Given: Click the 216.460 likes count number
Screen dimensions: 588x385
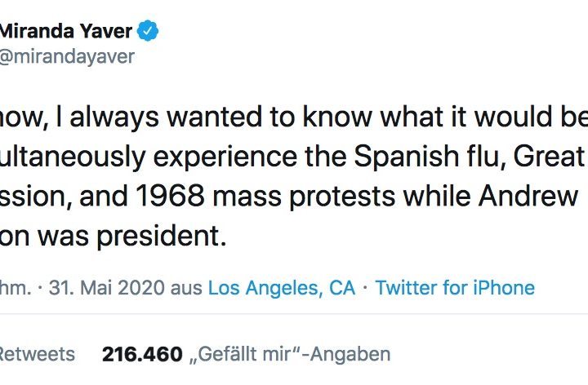Looking at the screenshot, I should (x=141, y=354).
